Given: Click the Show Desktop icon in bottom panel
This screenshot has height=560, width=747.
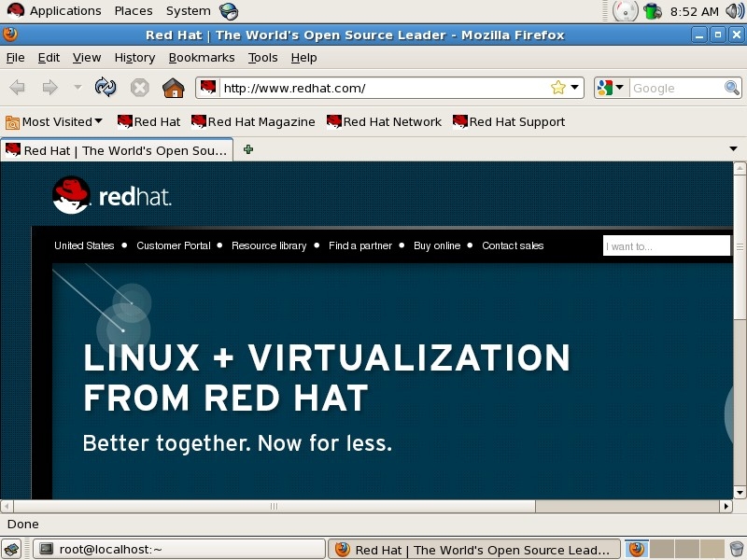Looking at the screenshot, I should pos(11,549).
